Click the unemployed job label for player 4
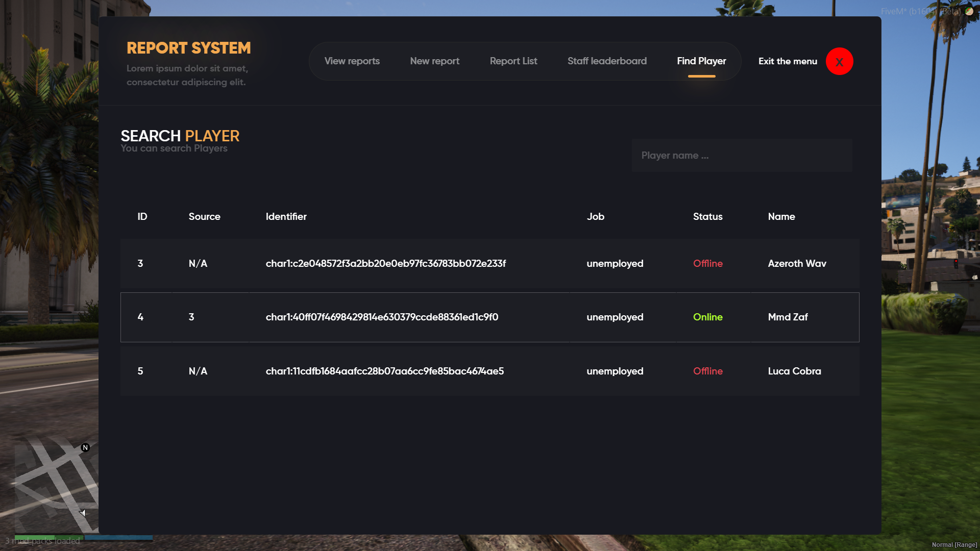This screenshot has height=551, width=980. click(615, 317)
